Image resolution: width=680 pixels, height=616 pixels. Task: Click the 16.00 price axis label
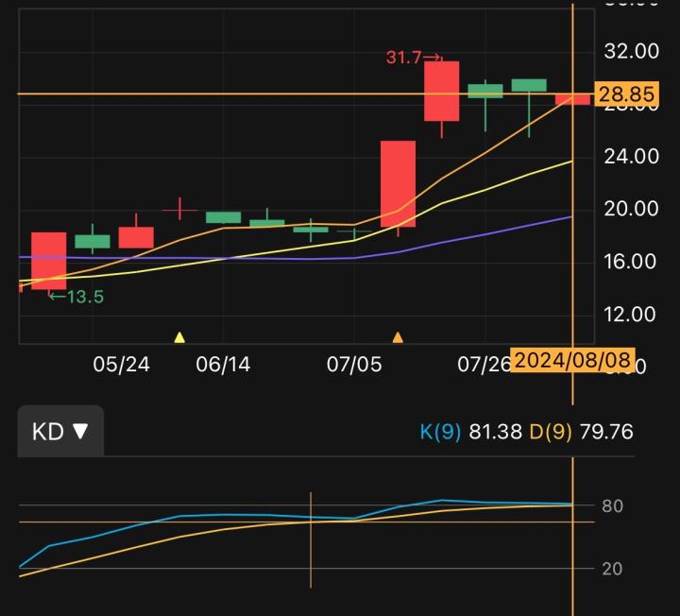tap(632, 262)
